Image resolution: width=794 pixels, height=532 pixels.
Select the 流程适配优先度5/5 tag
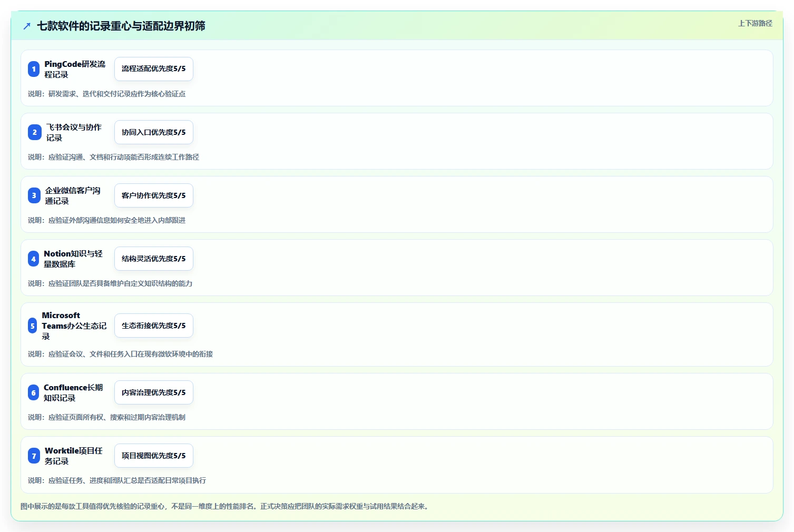coord(154,69)
